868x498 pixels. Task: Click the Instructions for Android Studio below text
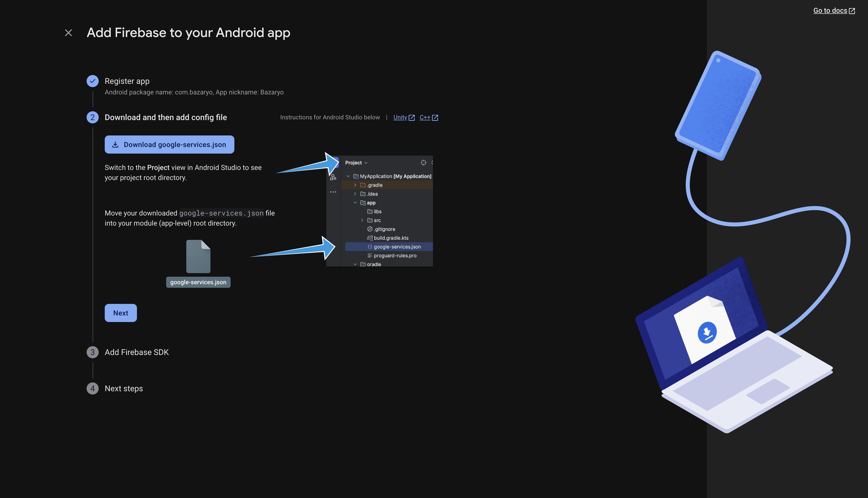[330, 117]
